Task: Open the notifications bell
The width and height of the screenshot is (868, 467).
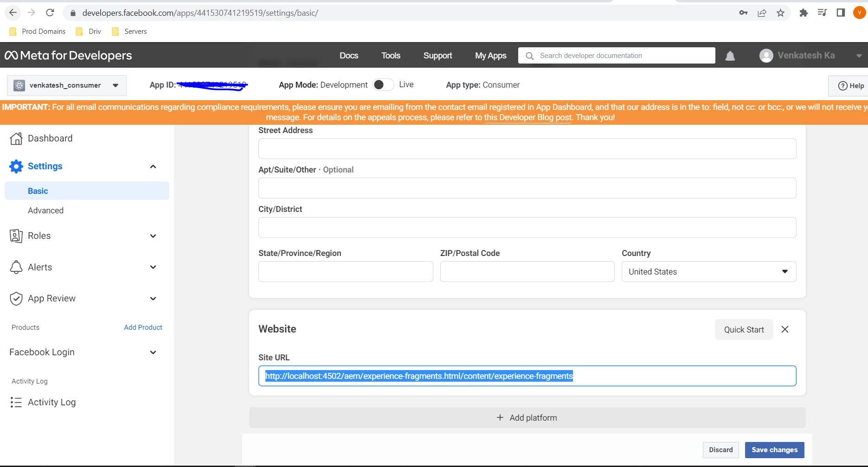Action: 730,56
